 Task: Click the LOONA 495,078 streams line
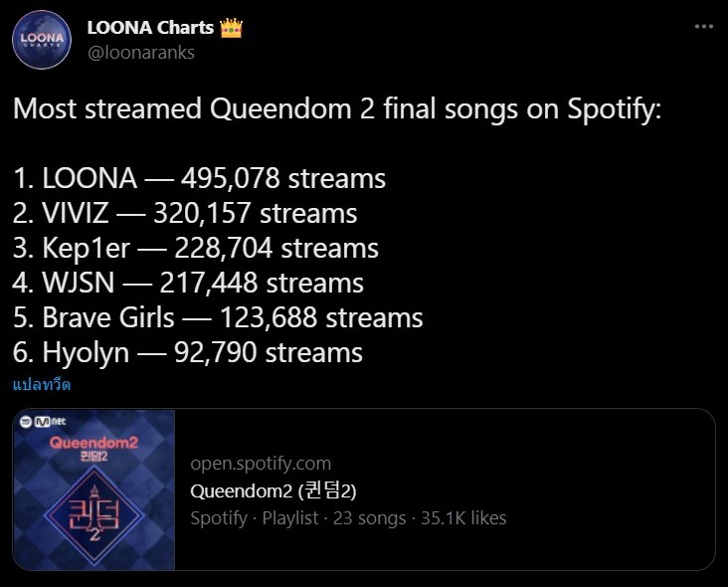pos(200,178)
